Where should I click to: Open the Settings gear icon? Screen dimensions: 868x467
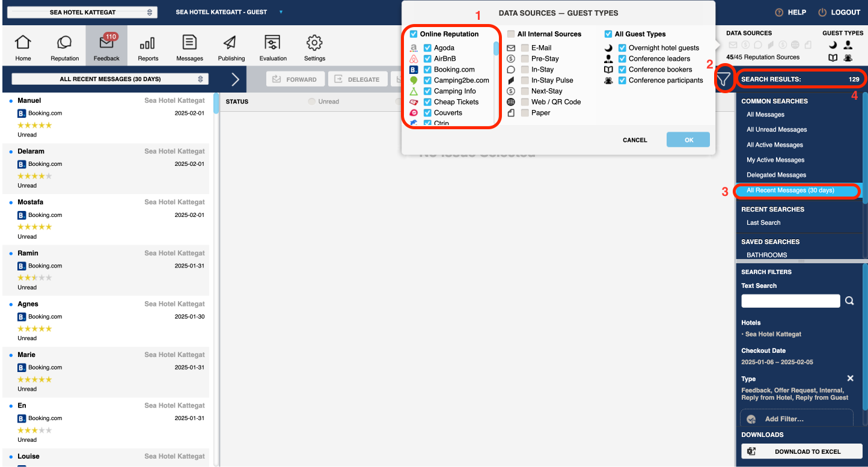(x=314, y=43)
